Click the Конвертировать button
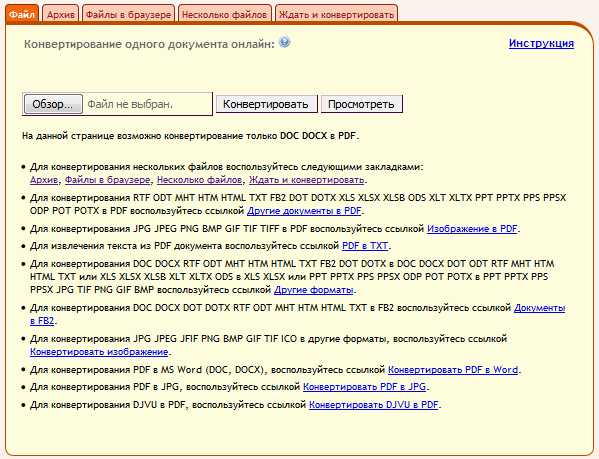This screenshot has width=599, height=459. tap(266, 104)
